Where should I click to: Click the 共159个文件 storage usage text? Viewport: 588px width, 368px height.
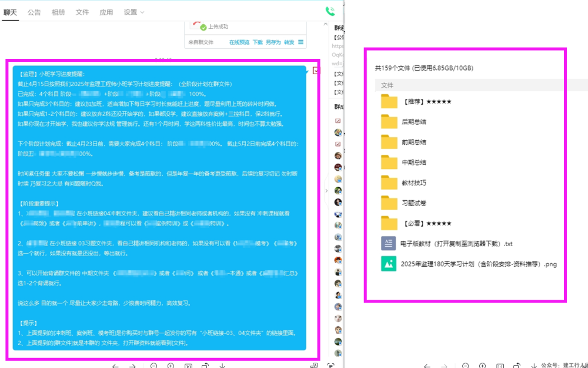(x=424, y=68)
